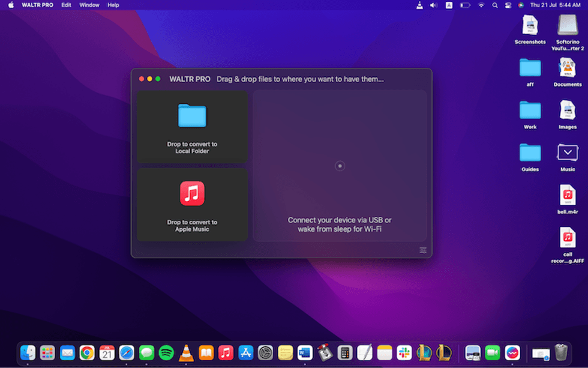Screen dimensions: 588x368
Task: Open Mail from the Dock
Action: click(67, 353)
